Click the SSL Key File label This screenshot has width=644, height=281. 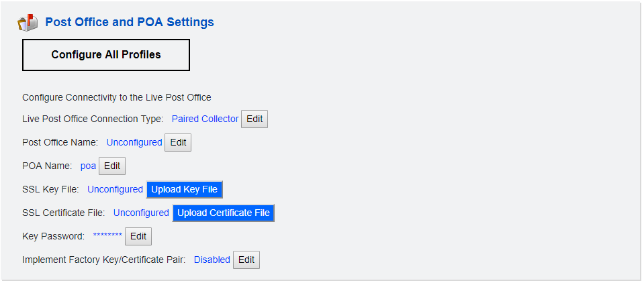[50, 189]
